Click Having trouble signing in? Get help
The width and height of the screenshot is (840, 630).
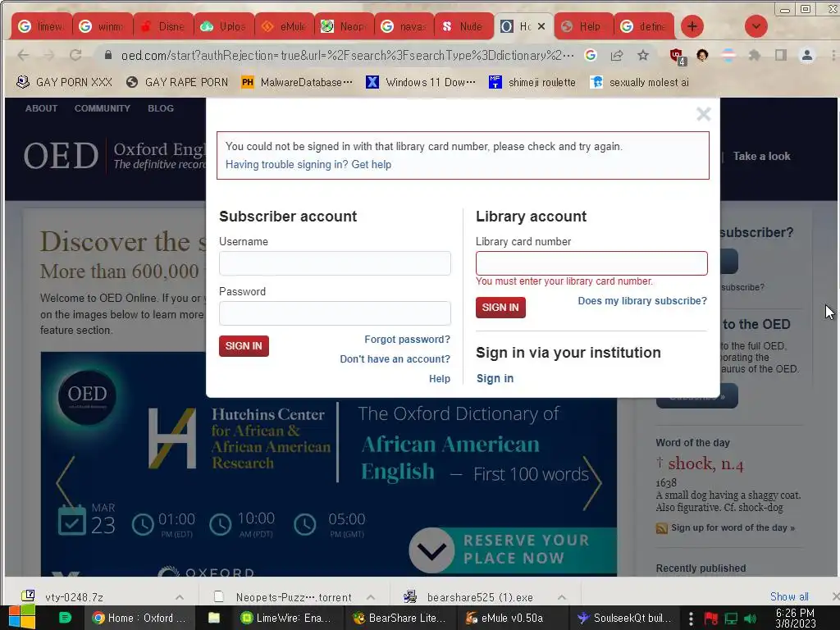(x=308, y=164)
